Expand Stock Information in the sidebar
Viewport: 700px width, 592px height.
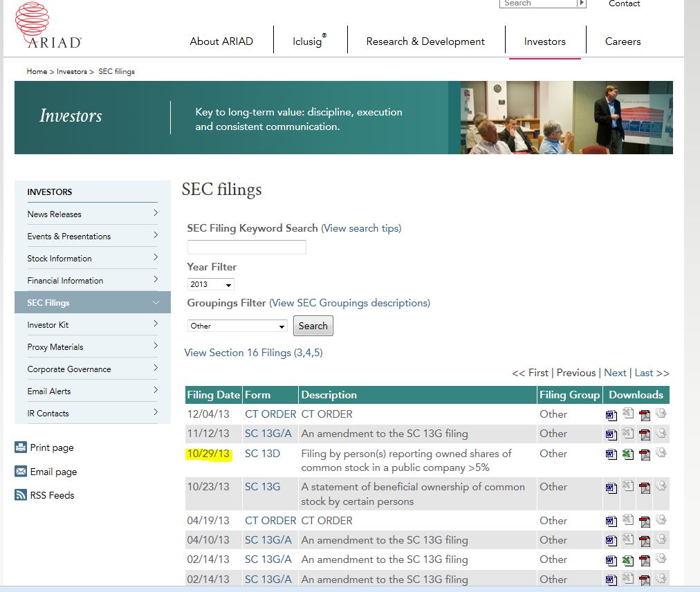[156, 258]
